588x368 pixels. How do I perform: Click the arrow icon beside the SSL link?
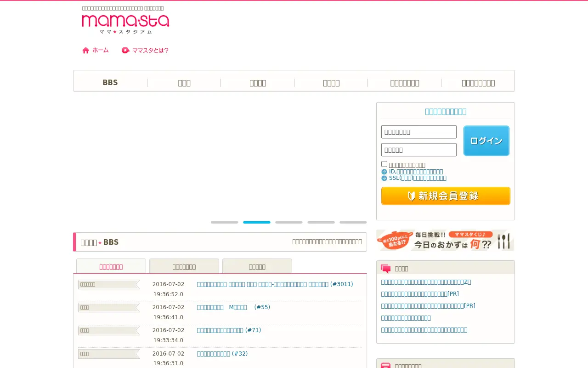(x=384, y=178)
